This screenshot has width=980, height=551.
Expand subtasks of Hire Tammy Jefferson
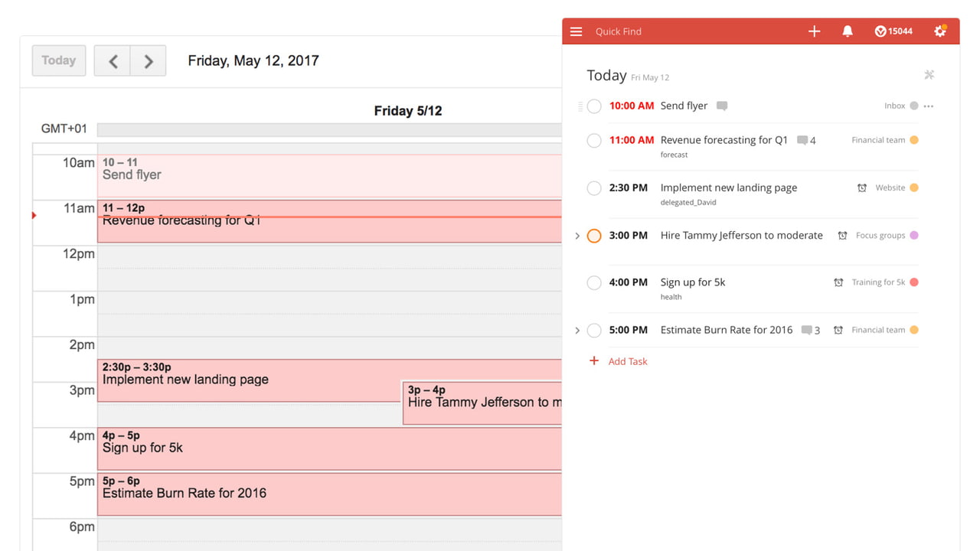pyautogui.click(x=577, y=236)
